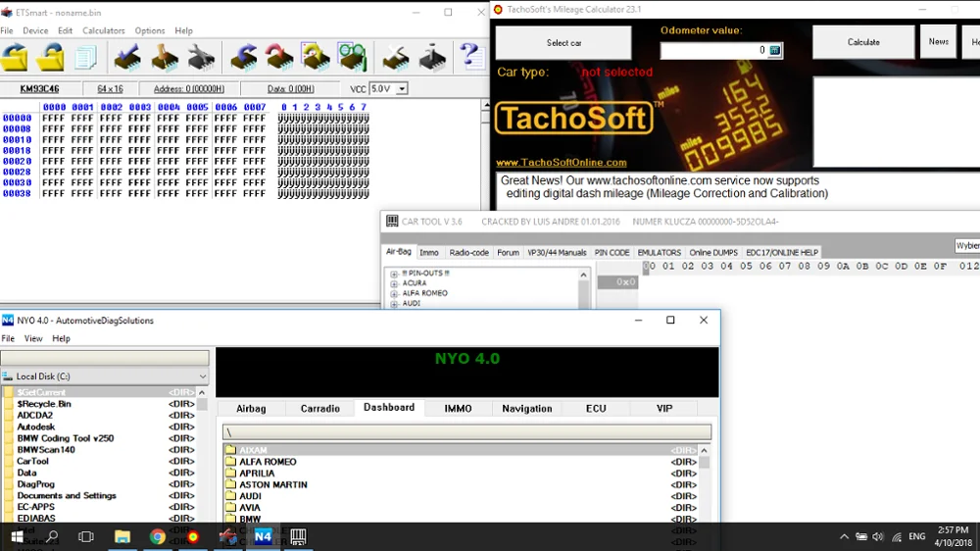
Task: Expand the ALFA ROMEO node in Car Tool
Action: coord(394,294)
